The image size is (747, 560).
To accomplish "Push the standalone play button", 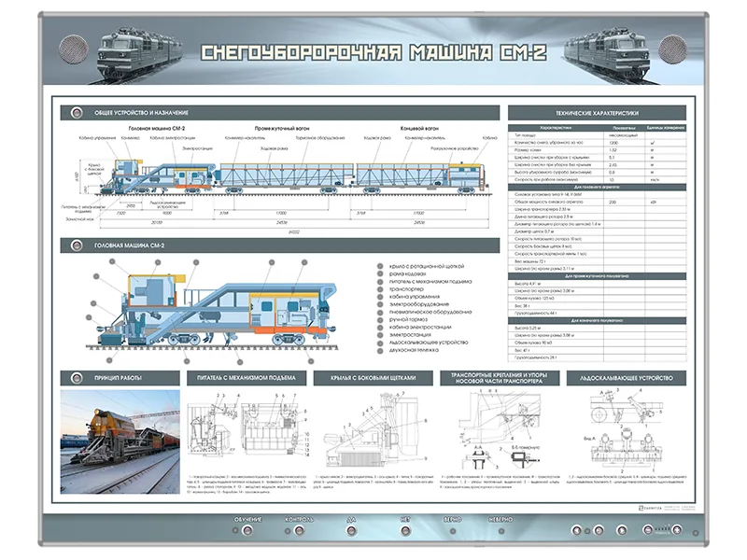I will pyautogui.click(x=622, y=530).
